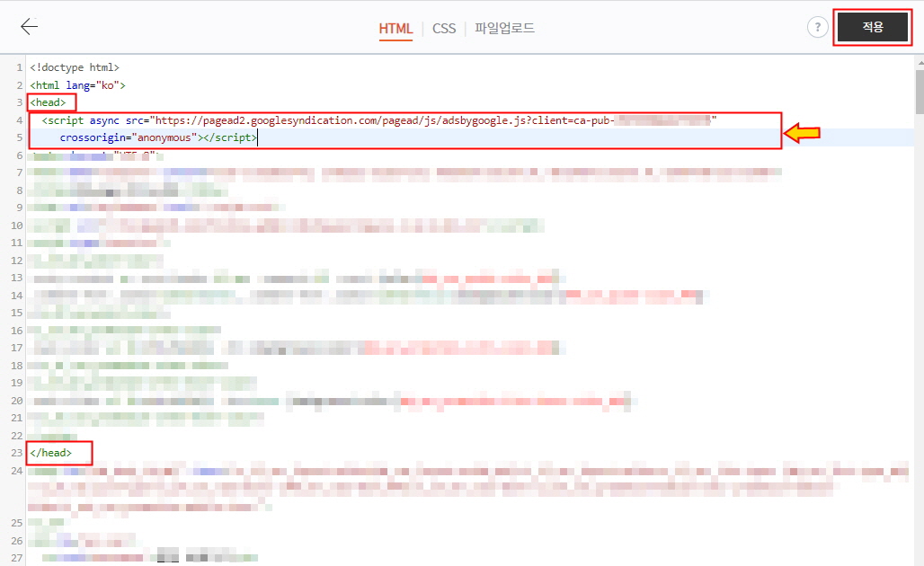Click line number 27 in gutter
The height and width of the screenshot is (566, 924).
pyautogui.click(x=16, y=558)
